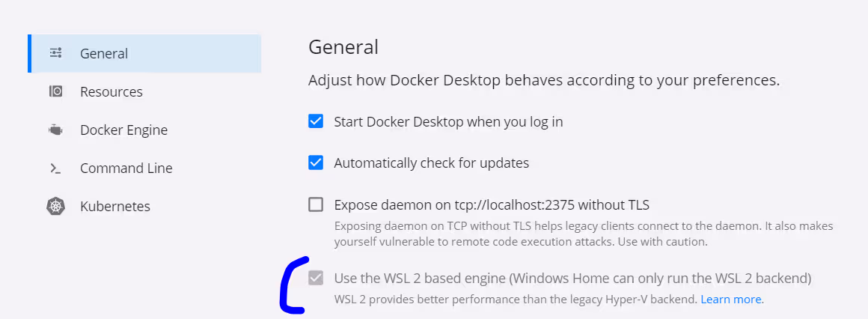Open the General settings tab label
Screen dimensions: 868x319
click(104, 53)
